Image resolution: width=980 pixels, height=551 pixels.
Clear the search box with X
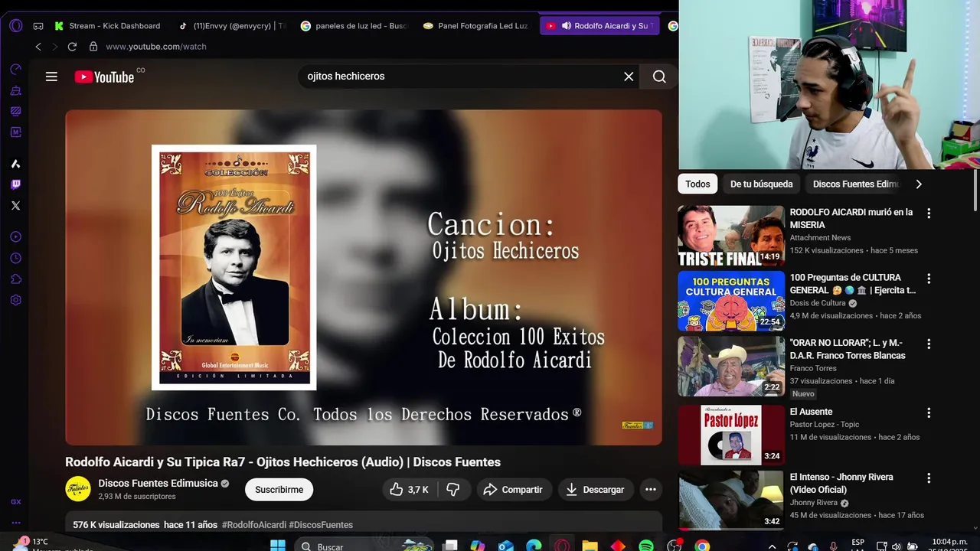629,77
